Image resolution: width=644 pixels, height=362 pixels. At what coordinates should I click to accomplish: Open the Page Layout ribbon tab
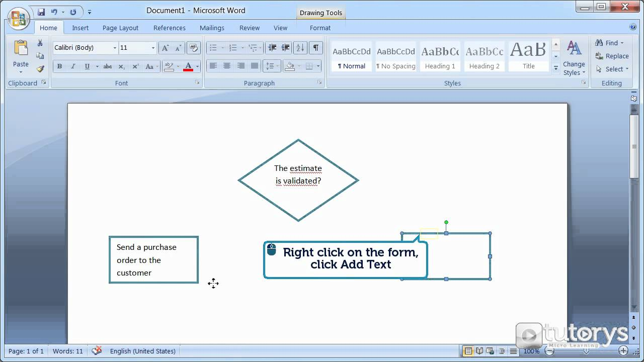pos(120,28)
